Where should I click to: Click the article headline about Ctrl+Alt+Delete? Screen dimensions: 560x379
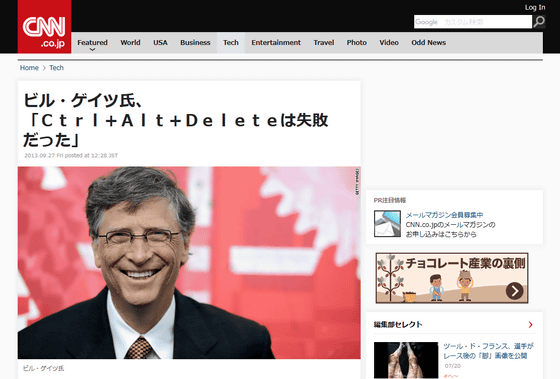176,120
